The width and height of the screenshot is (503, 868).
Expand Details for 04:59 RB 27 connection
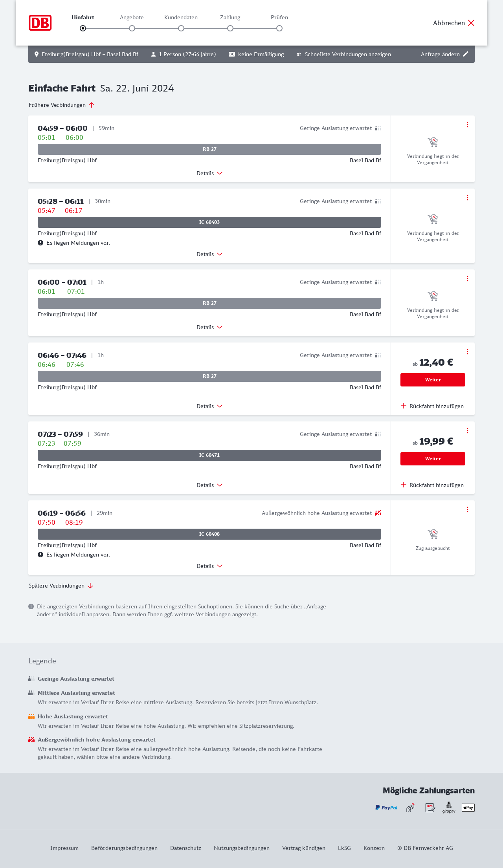pos(209,173)
